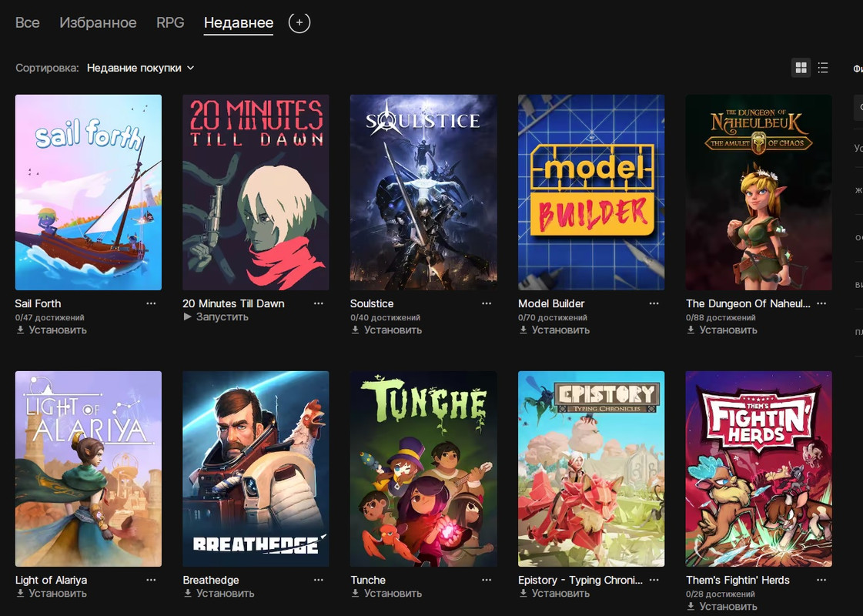
Task: Click Sail Forth 0/47 достижений text
Action: pos(49,318)
